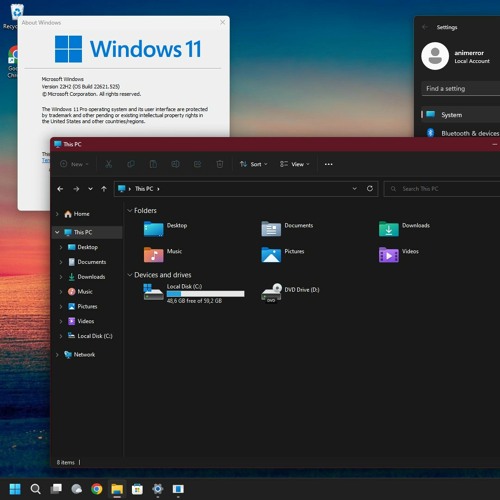Open the Start menu on the taskbar
This screenshot has height=500, width=500.
pyautogui.click(x=15, y=489)
